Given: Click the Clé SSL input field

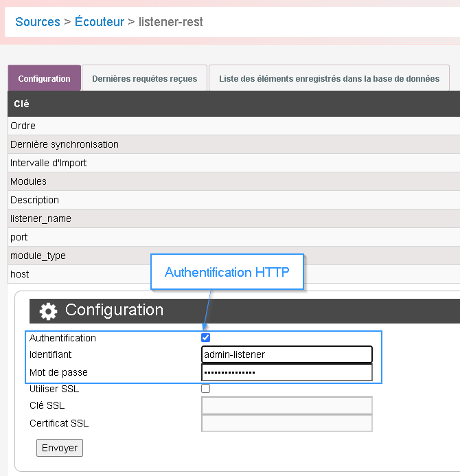Looking at the screenshot, I should (x=286, y=405).
